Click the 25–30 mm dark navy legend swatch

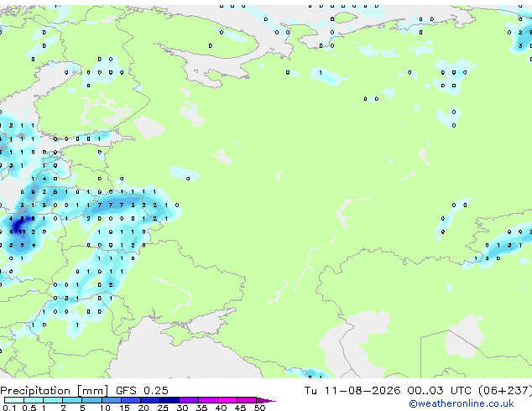coord(169,400)
